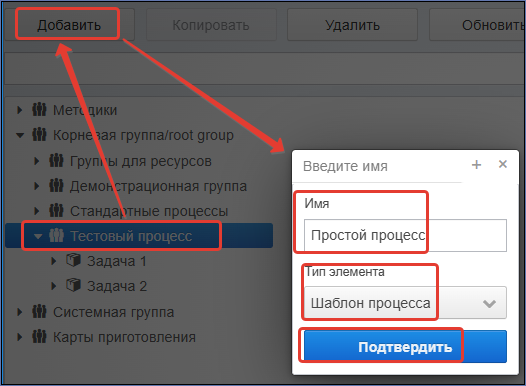Open the Тип элемента dropdown
Screen dimensions: 526x386
[x=405, y=303]
